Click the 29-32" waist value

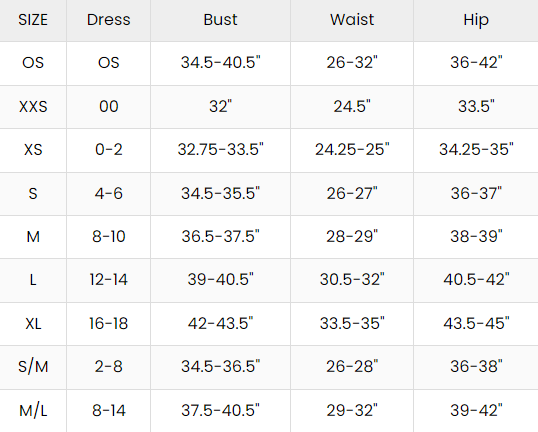click(352, 410)
